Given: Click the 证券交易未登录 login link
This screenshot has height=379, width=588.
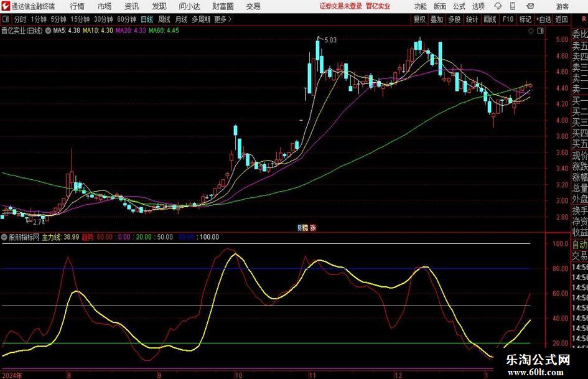Looking at the screenshot, I should click(x=341, y=6).
